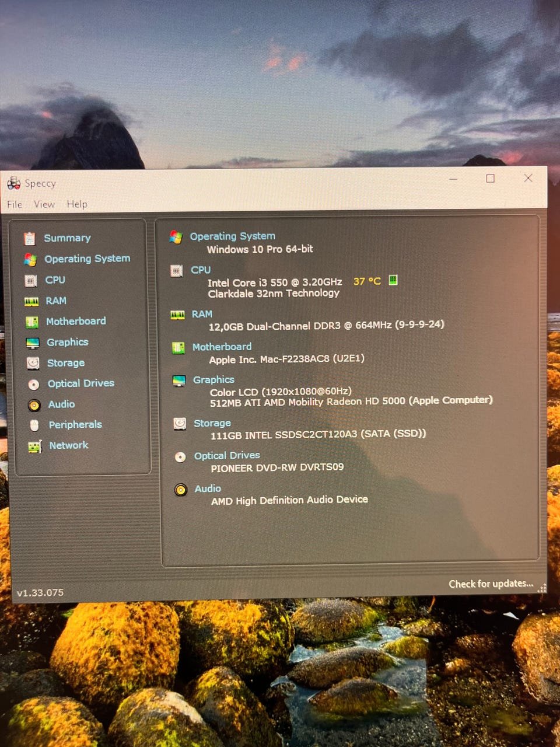Open the Peripherals section in sidebar
The width and height of the screenshot is (560, 747).
(x=75, y=425)
